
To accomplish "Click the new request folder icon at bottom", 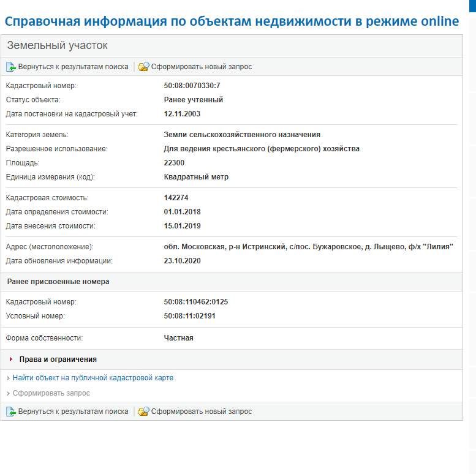I will [x=143, y=412].
